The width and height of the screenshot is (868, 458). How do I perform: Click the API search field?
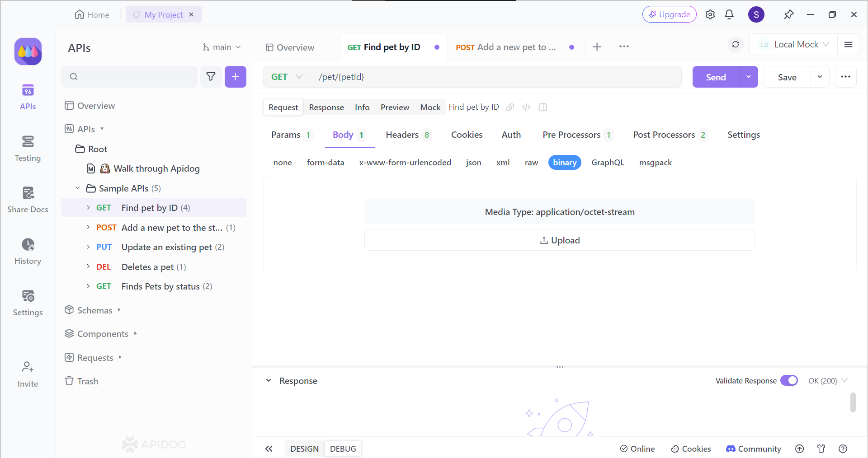[x=129, y=77]
